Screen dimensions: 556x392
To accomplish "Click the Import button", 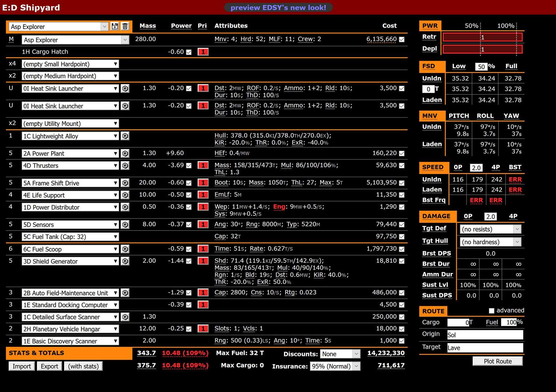I will 22,366.
